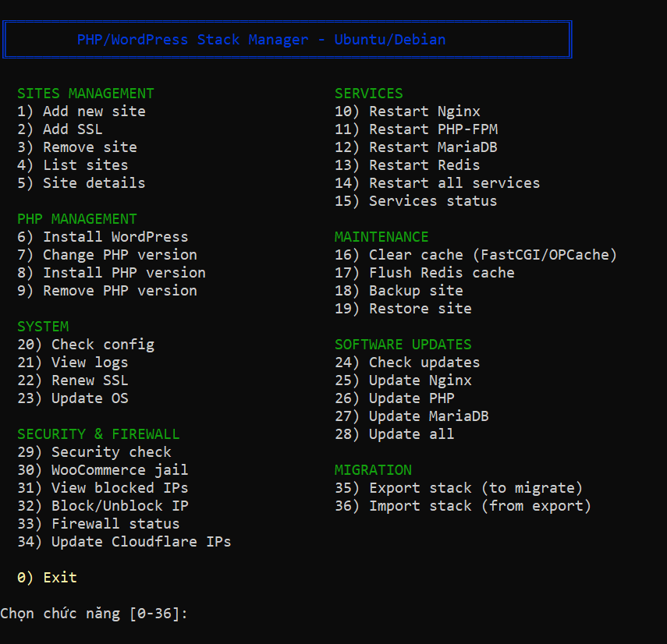
Task: Select the 'Restart Nginx' option
Action: coord(408,111)
